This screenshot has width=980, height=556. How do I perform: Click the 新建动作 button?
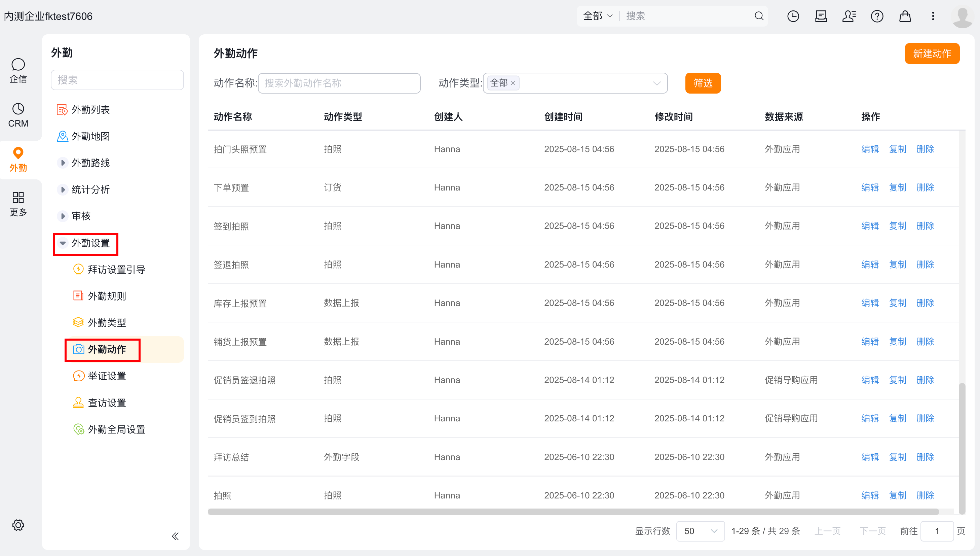(x=932, y=54)
